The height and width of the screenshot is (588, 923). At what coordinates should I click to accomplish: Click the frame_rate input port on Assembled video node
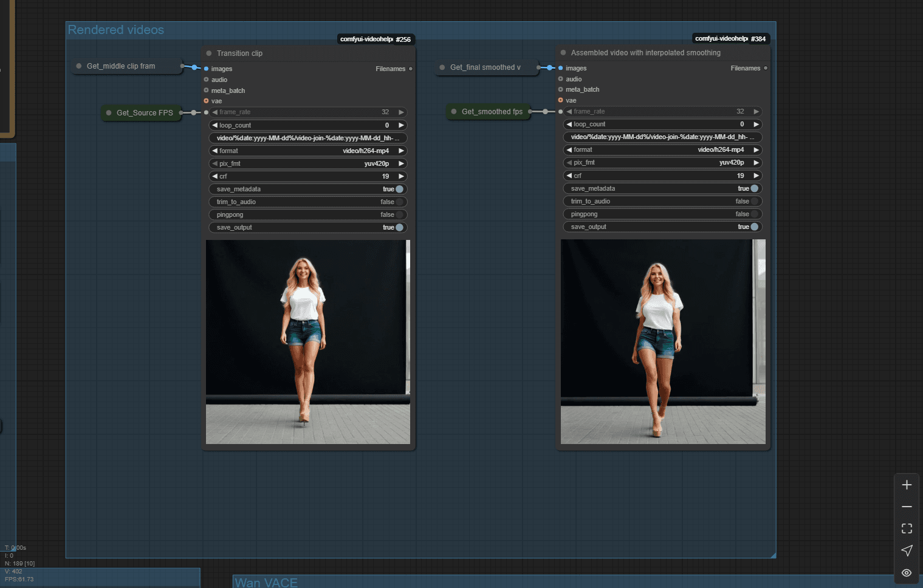561,112
